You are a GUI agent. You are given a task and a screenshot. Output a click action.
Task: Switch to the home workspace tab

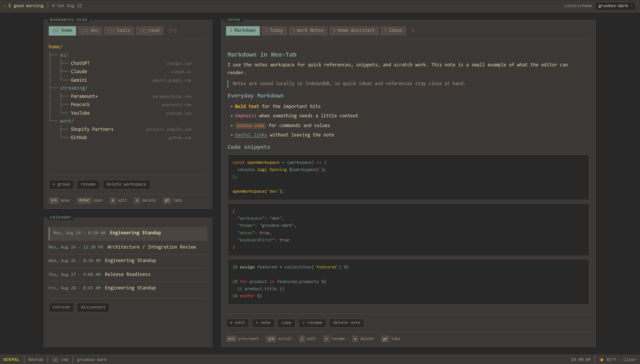click(x=62, y=31)
